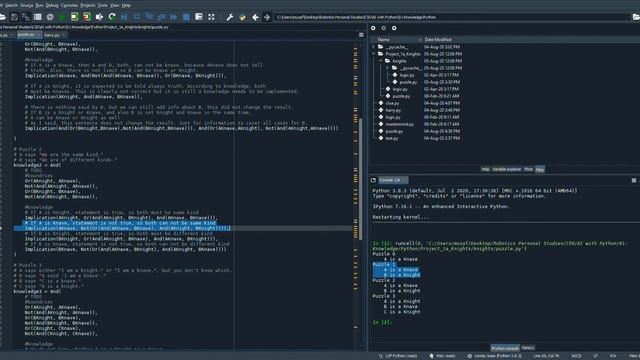Click the third Files pane navigation icon
Screen dimensions: 640x360
pos(394,28)
